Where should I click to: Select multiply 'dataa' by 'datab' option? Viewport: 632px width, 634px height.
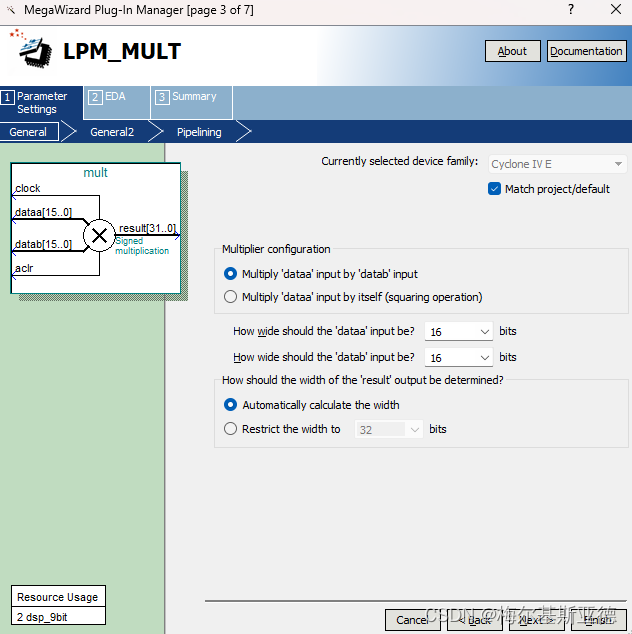230,274
